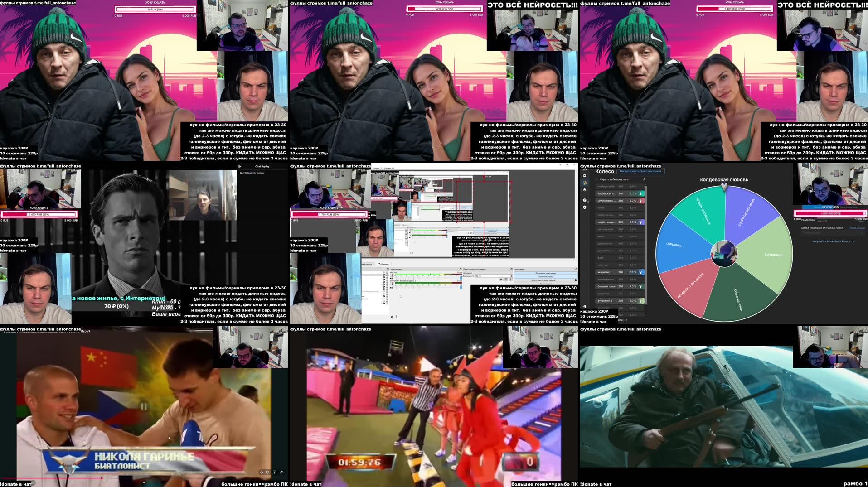Click the layers icon in wheel sidebar
Viewport: 868px width, 487px height.
585,189
